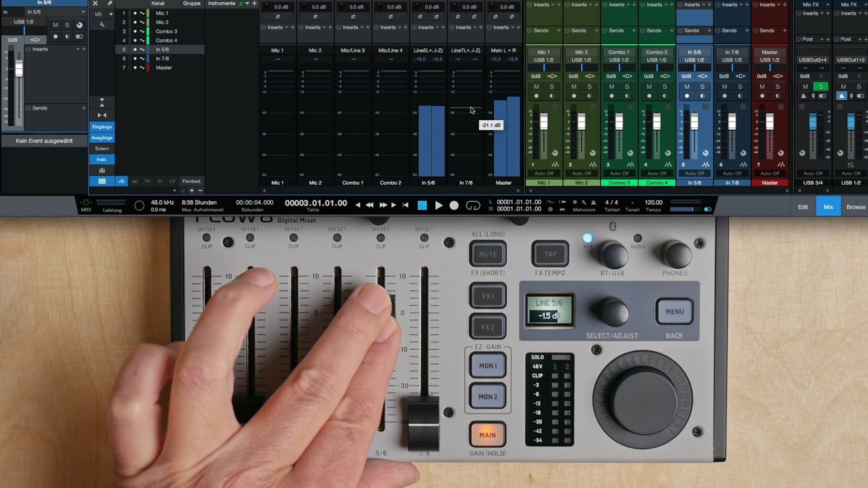868x488 pixels.
Task: Open the Browse view tab
Action: (x=855, y=207)
